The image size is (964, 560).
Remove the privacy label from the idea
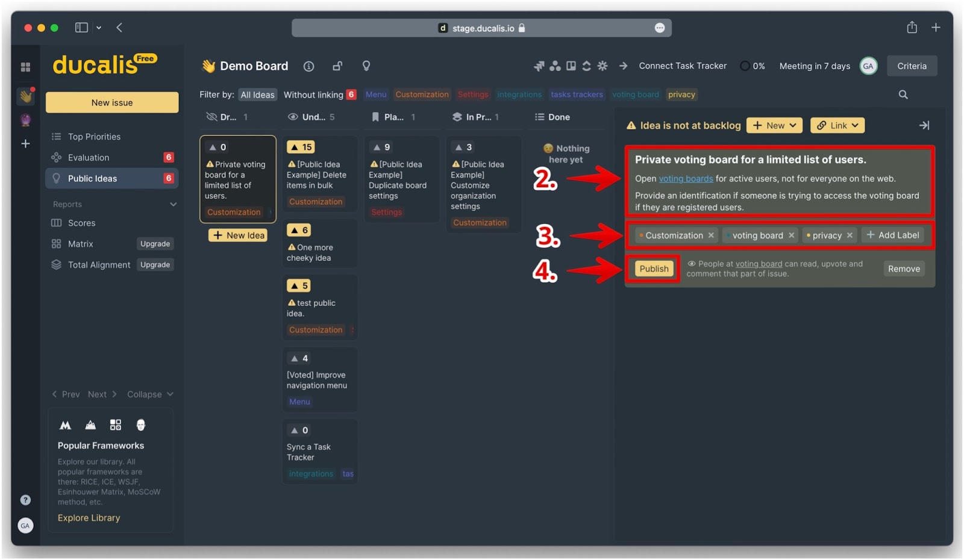coord(850,235)
